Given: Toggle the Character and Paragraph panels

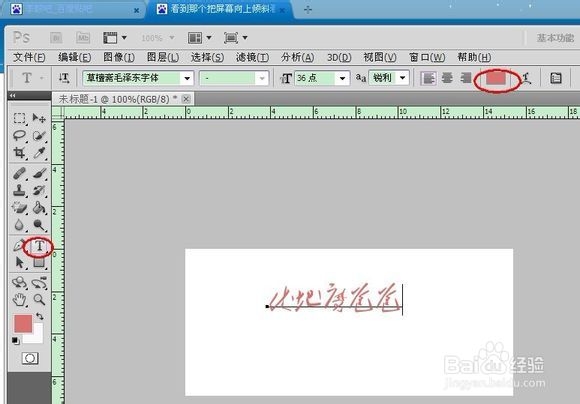Looking at the screenshot, I should point(556,78).
